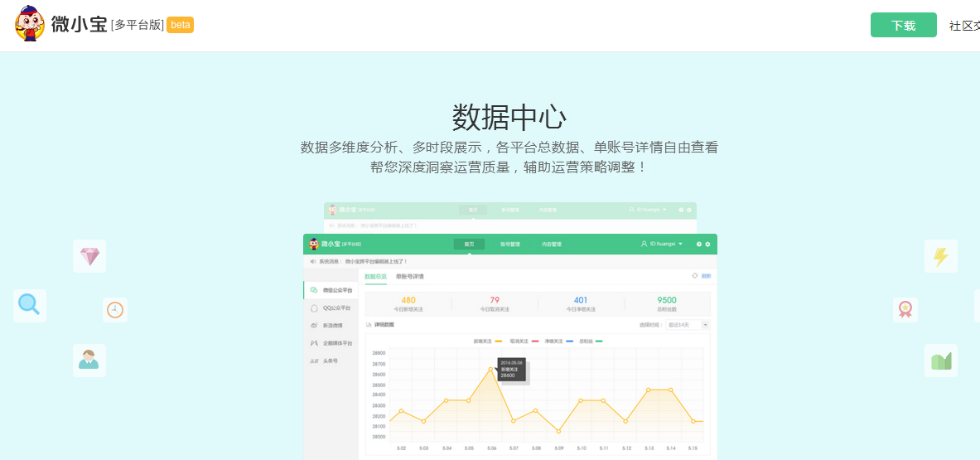Open the 最近14天 time range dropdown
The width and height of the screenshot is (980, 460).
[688, 325]
